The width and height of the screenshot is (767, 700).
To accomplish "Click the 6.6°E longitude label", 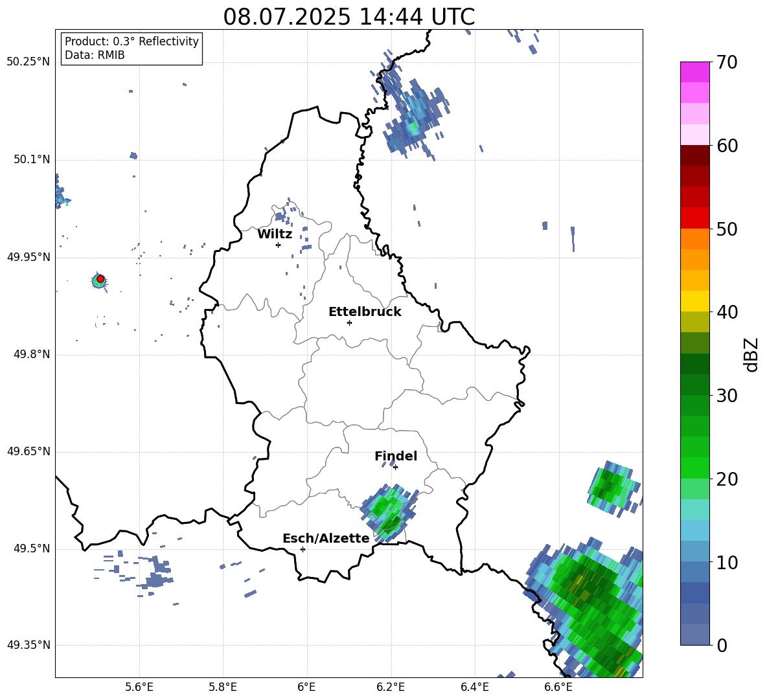I will pos(558,687).
